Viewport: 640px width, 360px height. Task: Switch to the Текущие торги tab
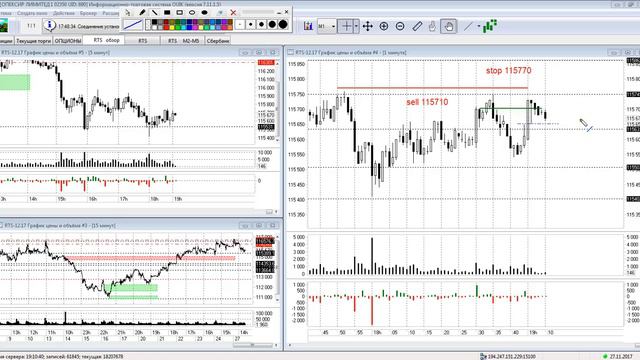33,41
